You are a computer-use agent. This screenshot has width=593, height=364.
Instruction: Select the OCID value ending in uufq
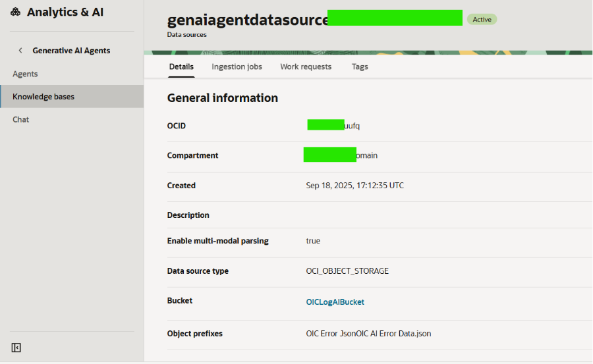333,126
